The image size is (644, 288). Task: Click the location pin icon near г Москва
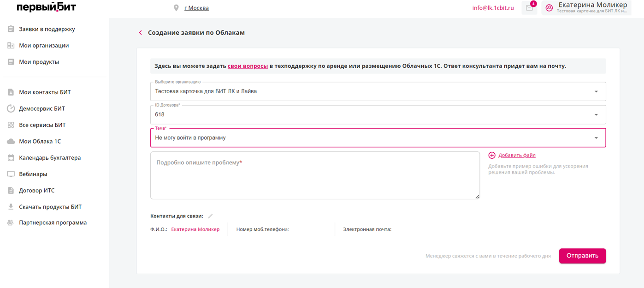176,8
